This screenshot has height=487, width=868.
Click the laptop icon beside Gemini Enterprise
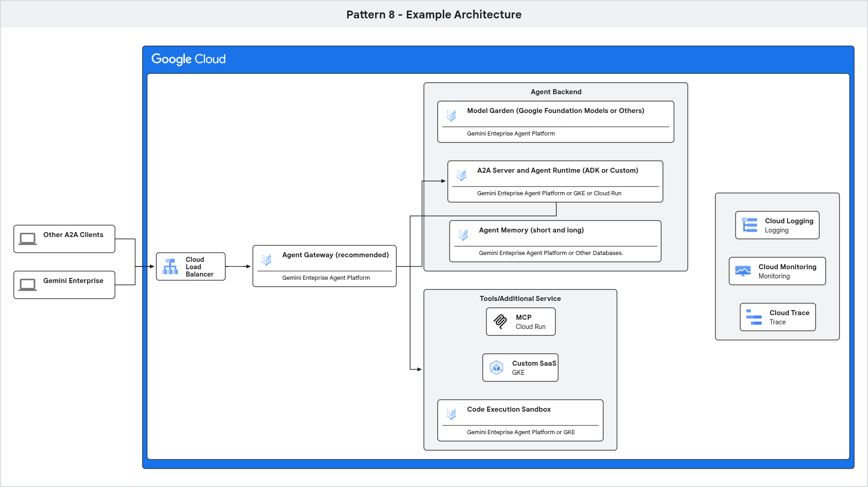click(28, 285)
